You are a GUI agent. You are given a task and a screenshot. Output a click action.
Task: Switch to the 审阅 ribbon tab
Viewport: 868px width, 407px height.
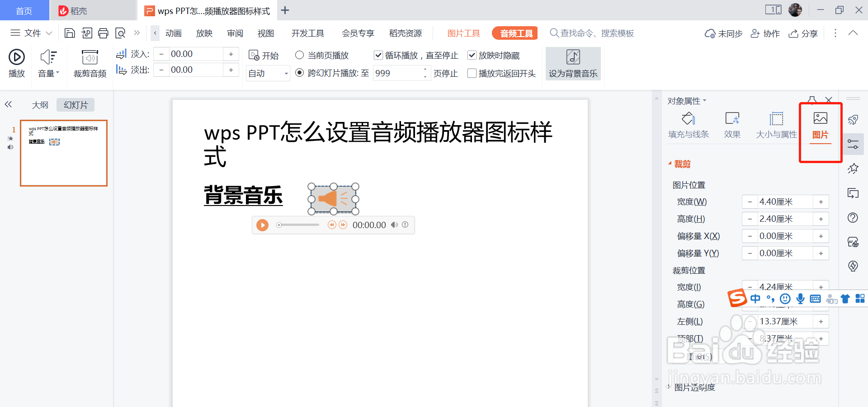235,33
